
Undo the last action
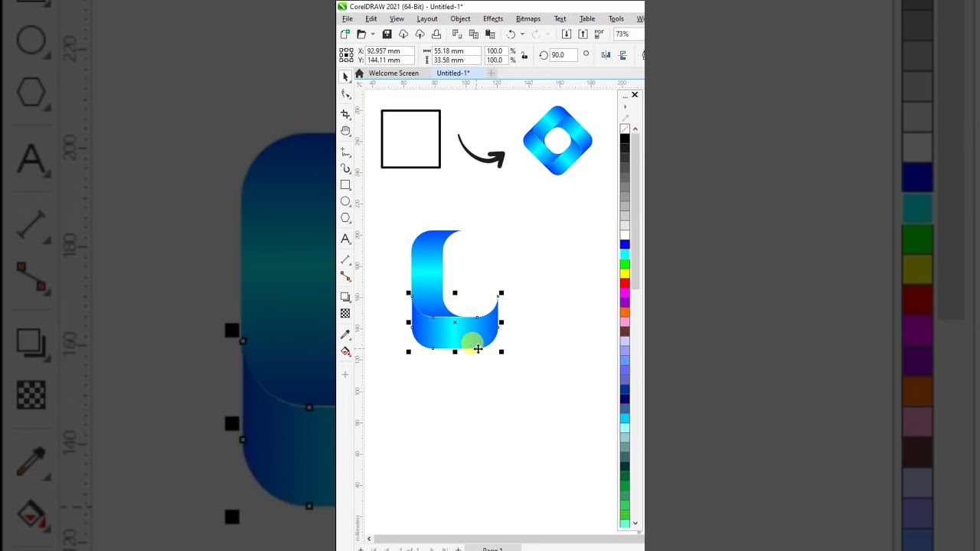pos(511,34)
